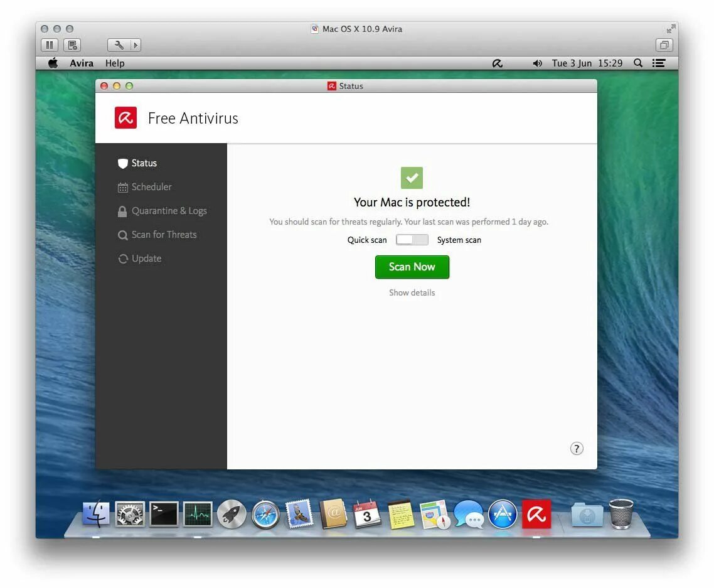This screenshot has width=714, height=588.
Task: Open Calendar icon showing 3
Action: [367, 514]
